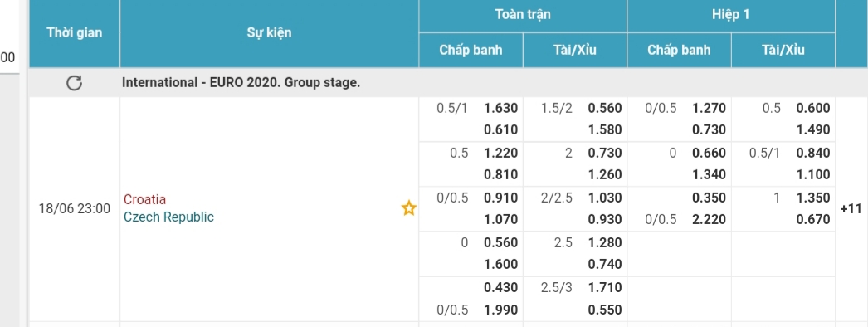Screen dimensions: 868x327
Task: Select first-half handicap odds 2.220
Action: 709,220
